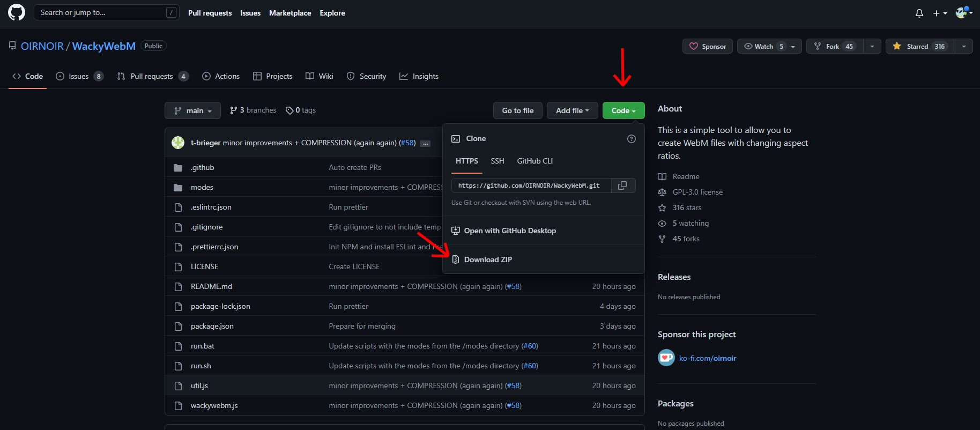The width and height of the screenshot is (980, 430).
Task: Open the main branch selector
Action: 192,110
